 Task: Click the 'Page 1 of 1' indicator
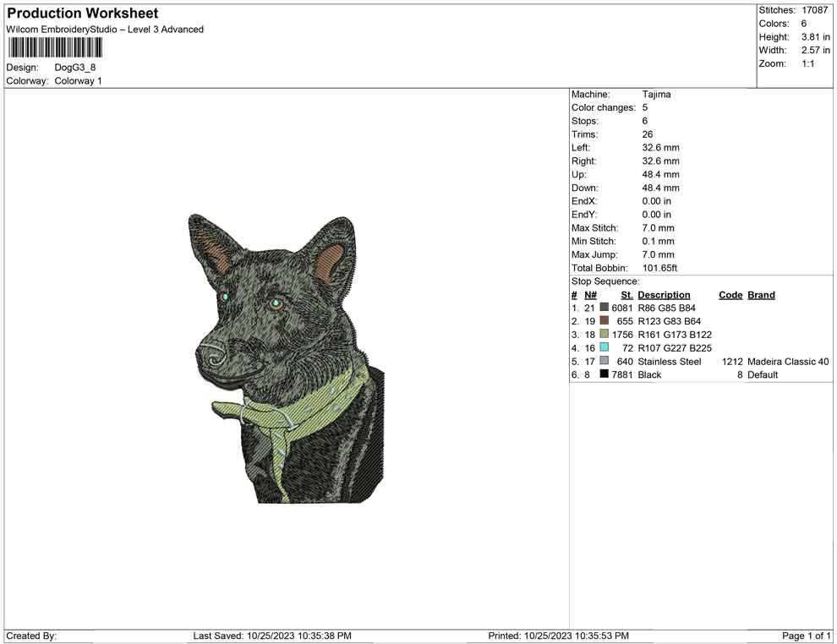click(x=806, y=636)
